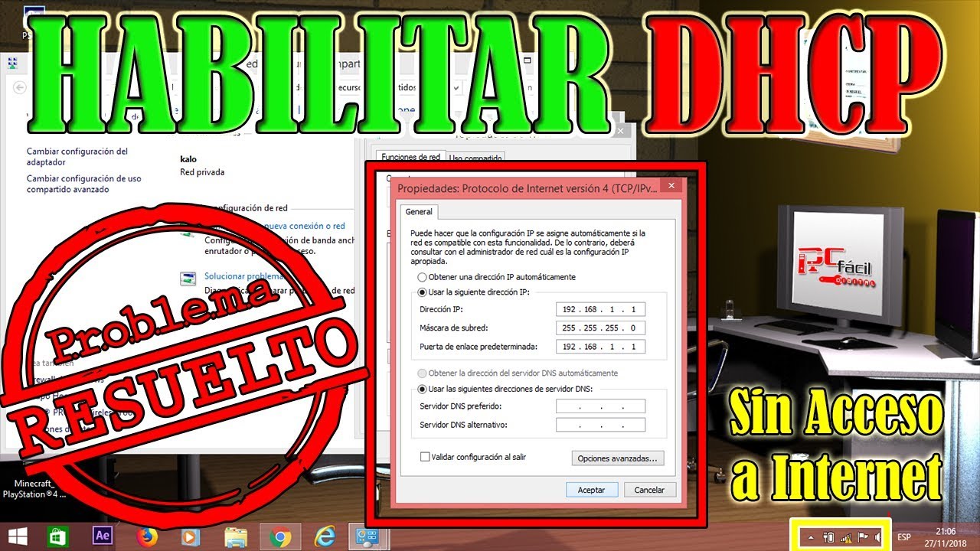This screenshot has width=980, height=551.
Task: Click the Red privada label
Action: coord(202,172)
